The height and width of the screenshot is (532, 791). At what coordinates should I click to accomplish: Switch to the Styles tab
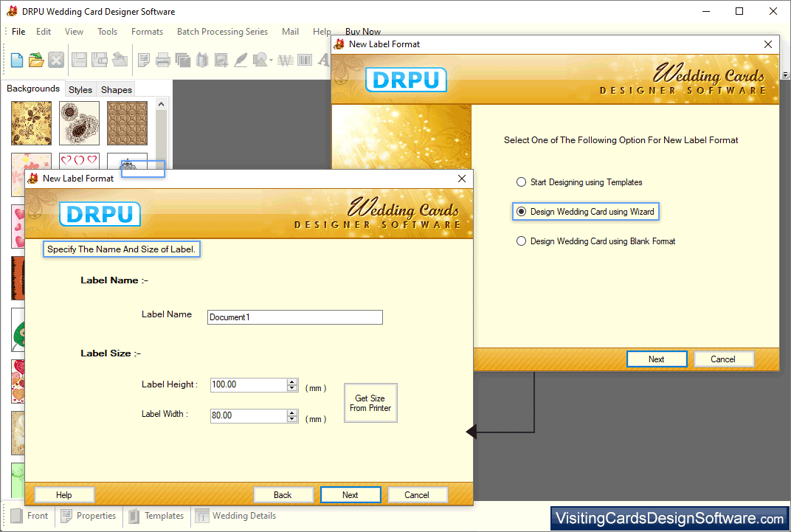click(x=80, y=89)
